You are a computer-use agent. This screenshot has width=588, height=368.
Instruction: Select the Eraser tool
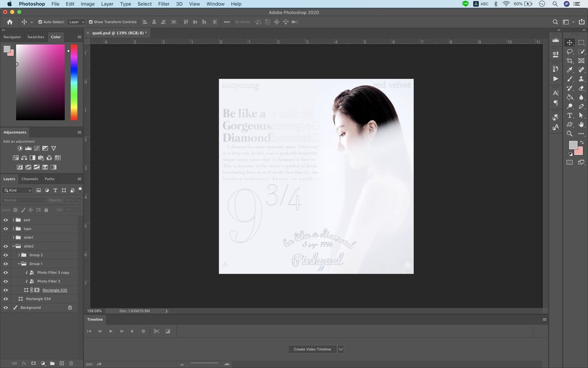(581, 88)
